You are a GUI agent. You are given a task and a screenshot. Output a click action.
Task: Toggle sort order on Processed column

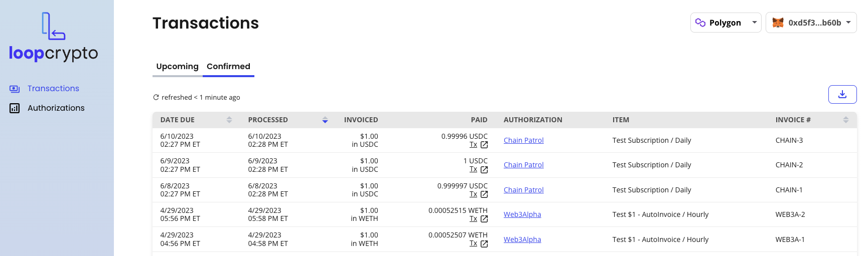(x=325, y=120)
